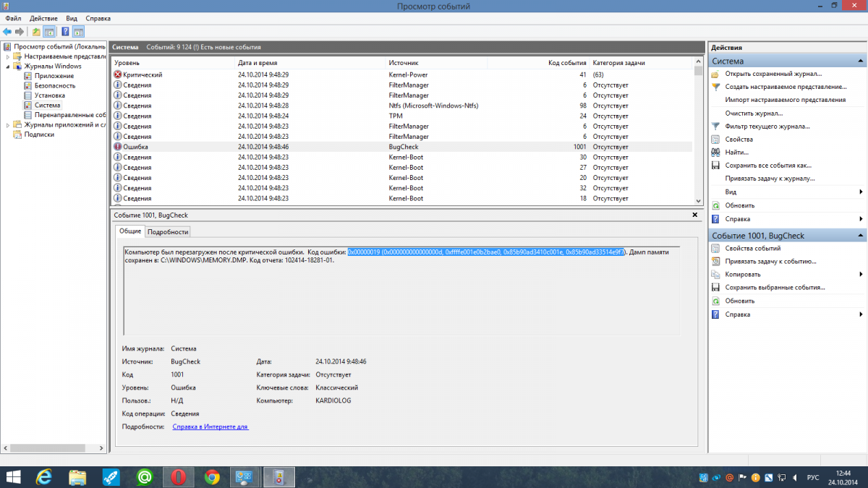Click the save icon for 'Сохранить выбранные события'
Screen dimensions: 868x488
pos(715,288)
